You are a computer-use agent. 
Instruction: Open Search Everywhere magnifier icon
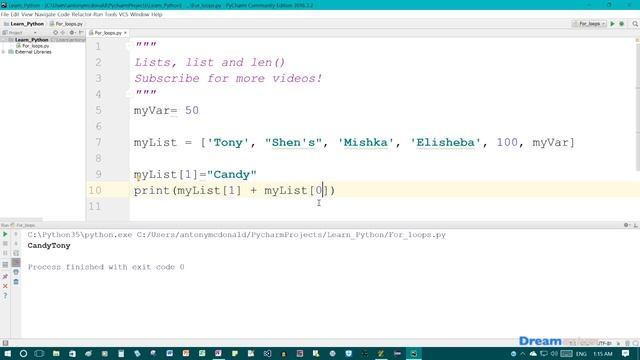[x=635, y=24]
